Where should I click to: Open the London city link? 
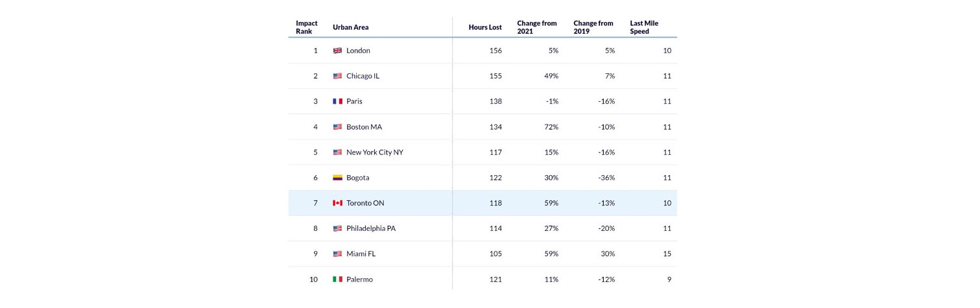[358, 51]
